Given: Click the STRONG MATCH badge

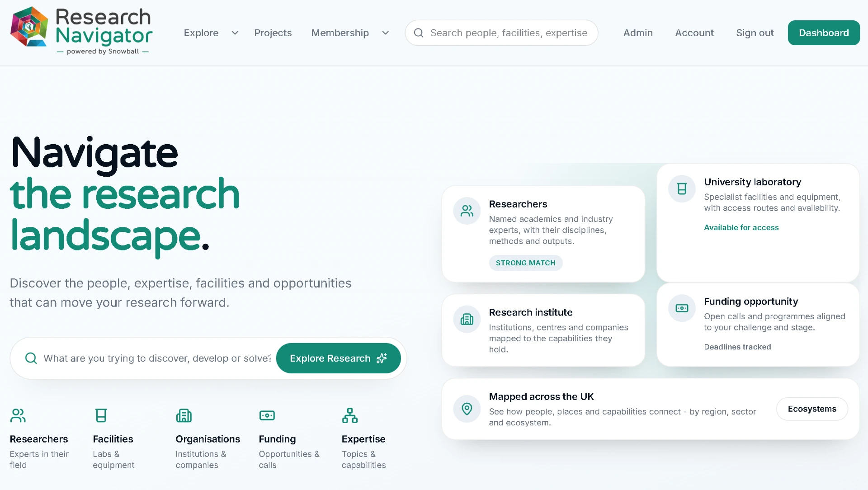Looking at the screenshot, I should click(x=526, y=263).
